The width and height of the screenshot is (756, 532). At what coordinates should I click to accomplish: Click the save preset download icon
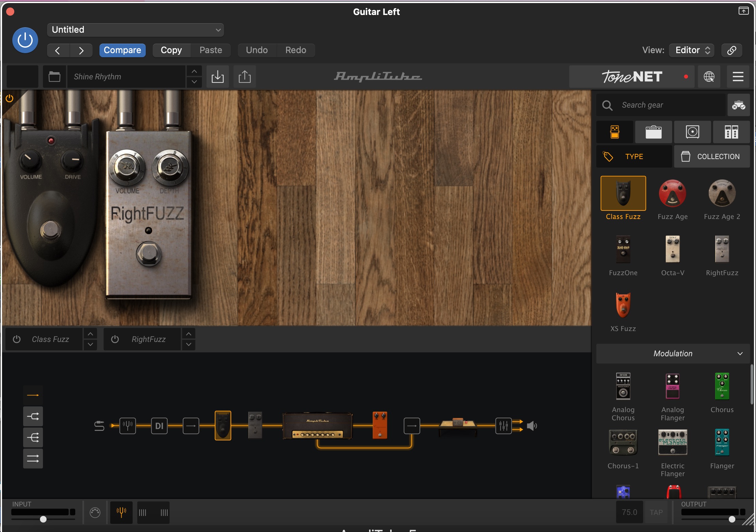click(x=218, y=77)
